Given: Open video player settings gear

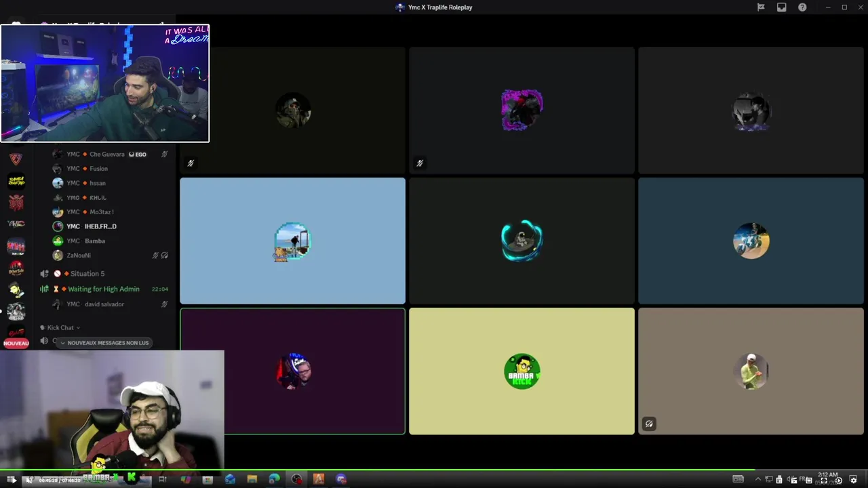Looking at the screenshot, I should 853,480.
